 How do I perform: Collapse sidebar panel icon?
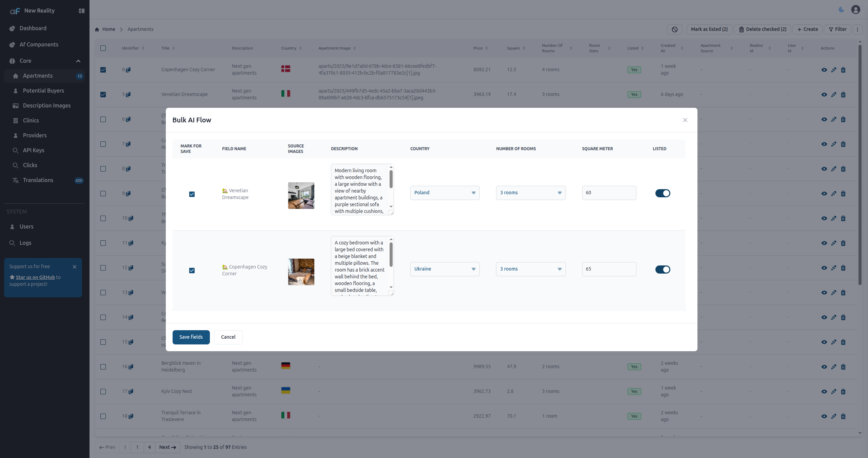click(x=81, y=11)
